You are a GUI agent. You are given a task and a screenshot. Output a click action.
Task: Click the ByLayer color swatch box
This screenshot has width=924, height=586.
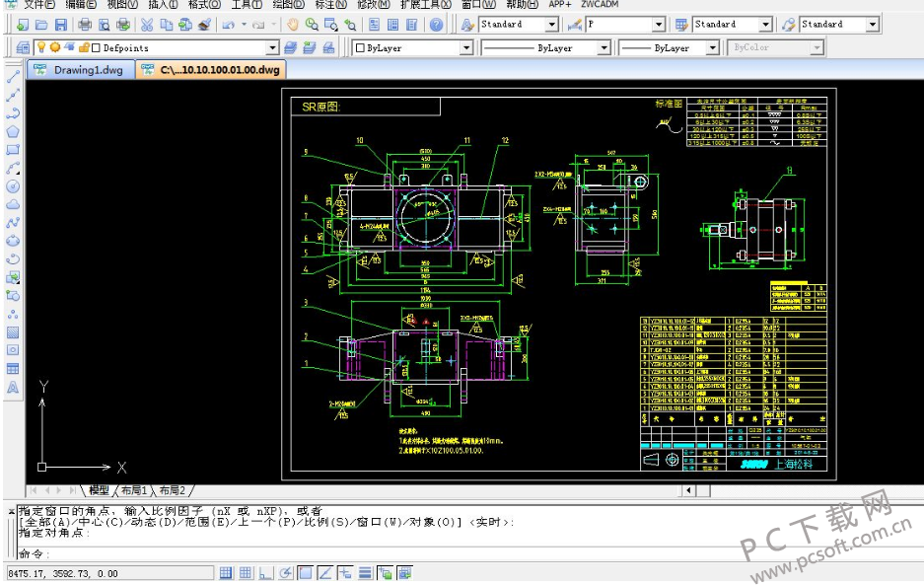[360, 47]
